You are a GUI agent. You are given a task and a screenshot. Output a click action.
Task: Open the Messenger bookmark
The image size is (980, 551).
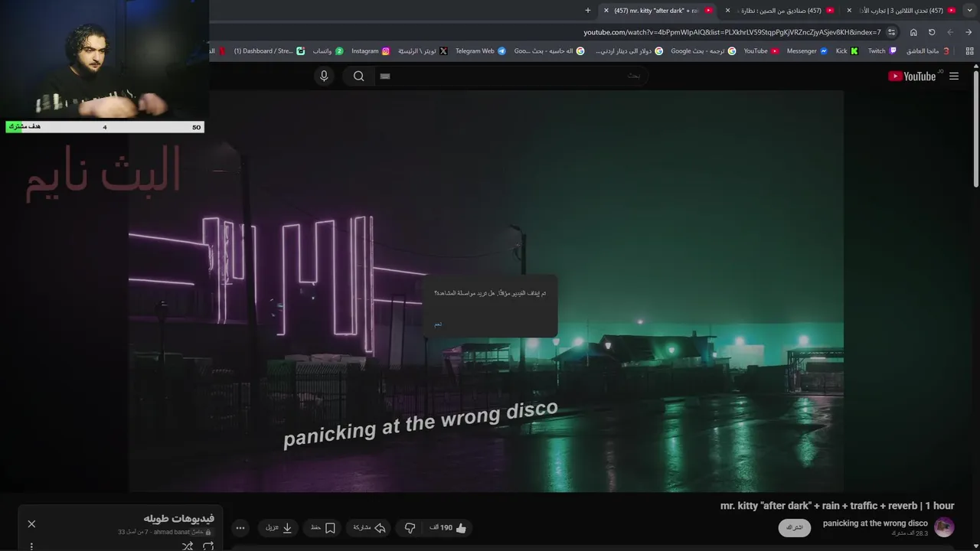pyautogui.click(x=807, y=51)
